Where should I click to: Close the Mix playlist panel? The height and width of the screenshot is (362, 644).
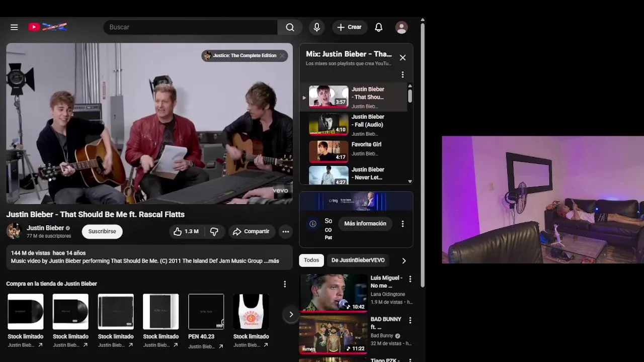click(x=403, y=58)
